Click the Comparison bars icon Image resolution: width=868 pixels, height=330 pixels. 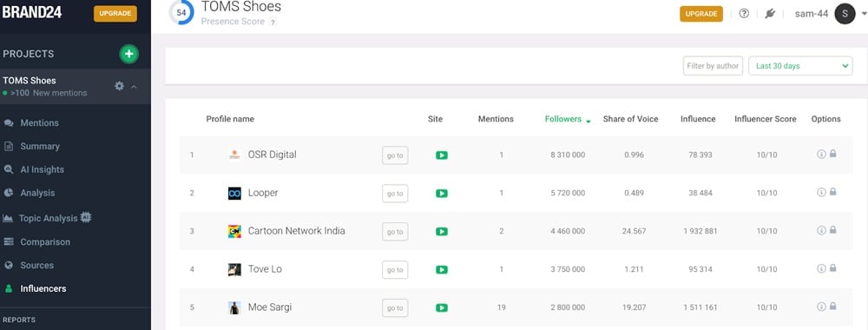(x=9, y=242)
